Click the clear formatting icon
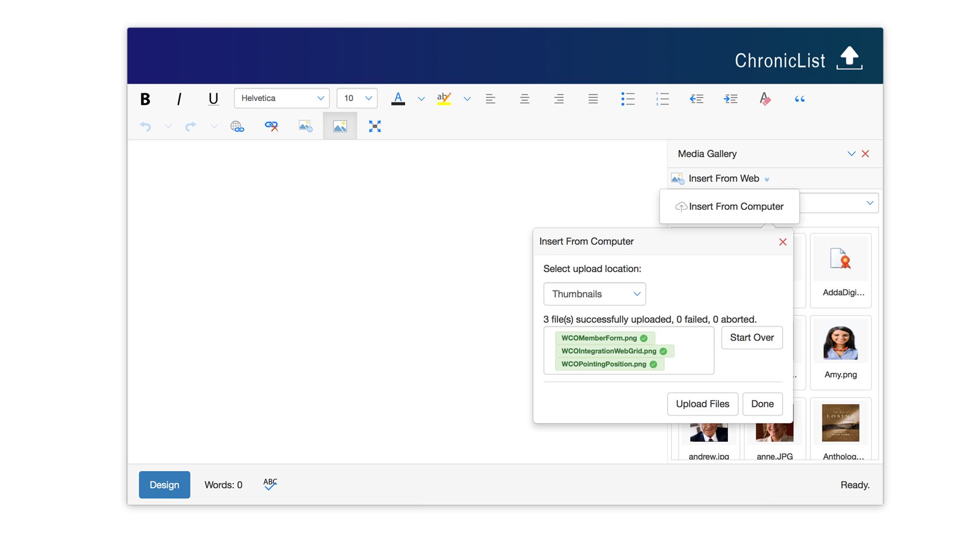This screenshot has height=538, width=980. (x=765, y=99)
